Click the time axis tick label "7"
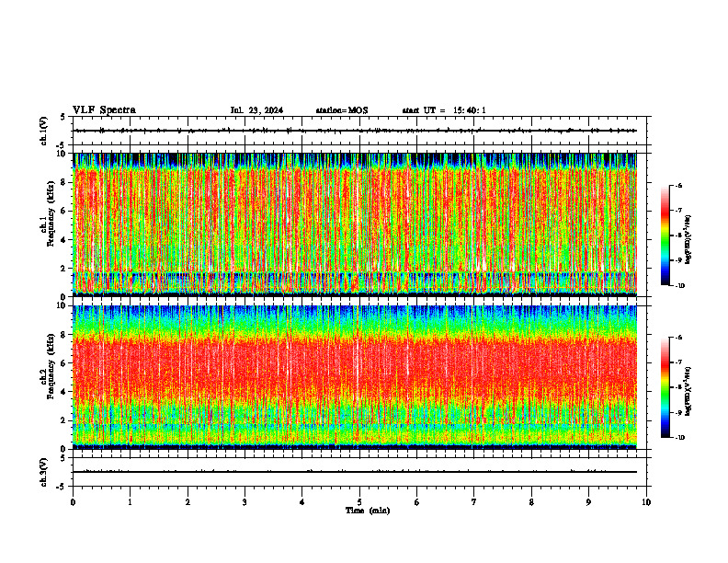The height and width of the screenshot is (563, 728). click(474, 502)
